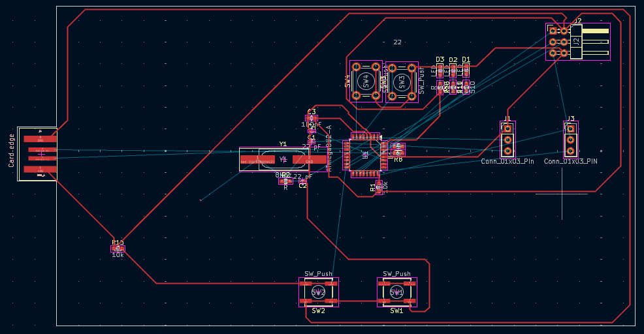
Task: Click the C2 capacitor reference label
Action: pyautogui.click(x=302, y=186)
